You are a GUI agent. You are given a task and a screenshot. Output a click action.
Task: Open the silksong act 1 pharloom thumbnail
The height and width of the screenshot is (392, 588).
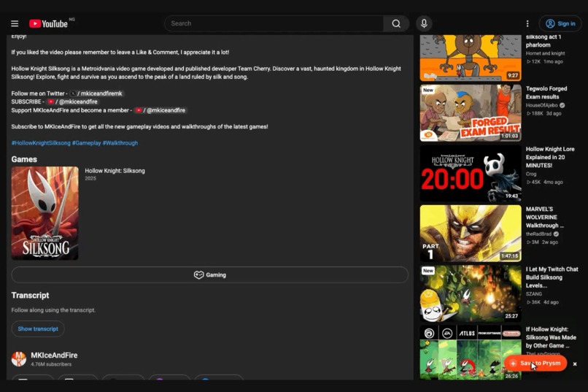(x=471, y=58)
